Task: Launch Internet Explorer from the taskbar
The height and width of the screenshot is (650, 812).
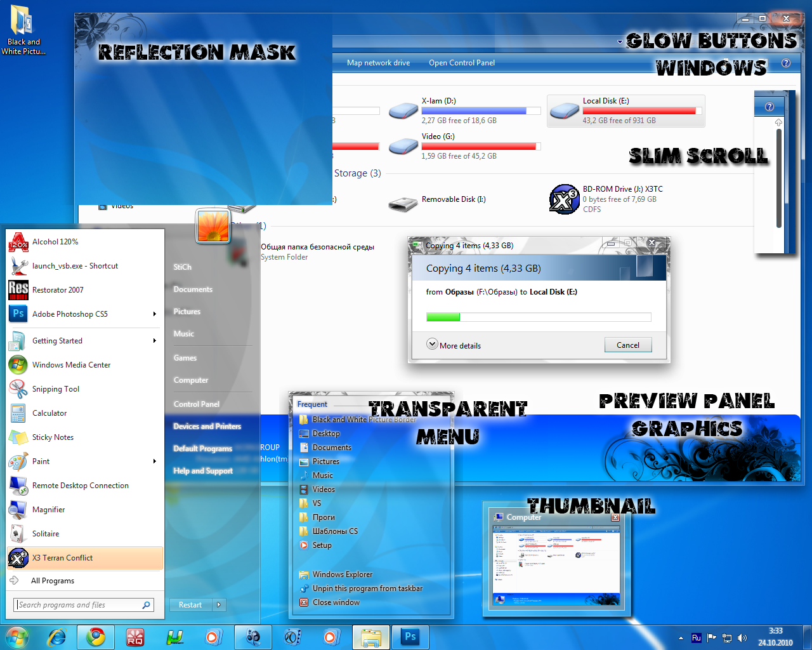Action: click(57, 637)
